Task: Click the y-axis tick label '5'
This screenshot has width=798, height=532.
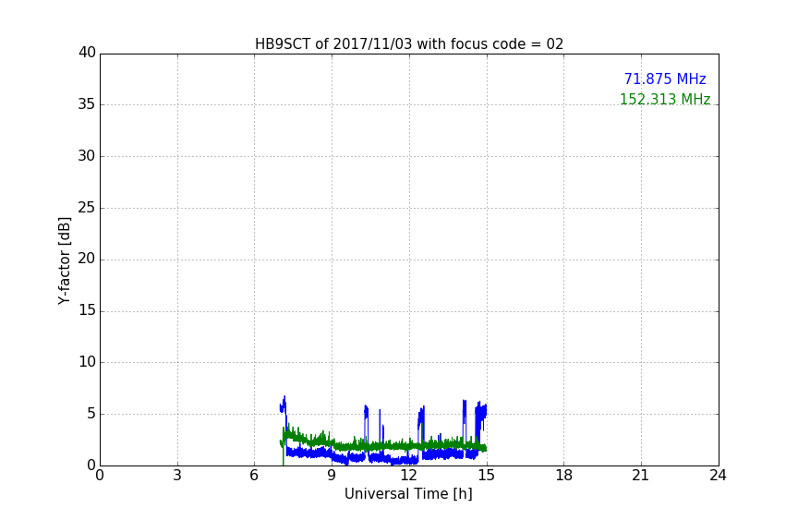Action: pos(91,414)
